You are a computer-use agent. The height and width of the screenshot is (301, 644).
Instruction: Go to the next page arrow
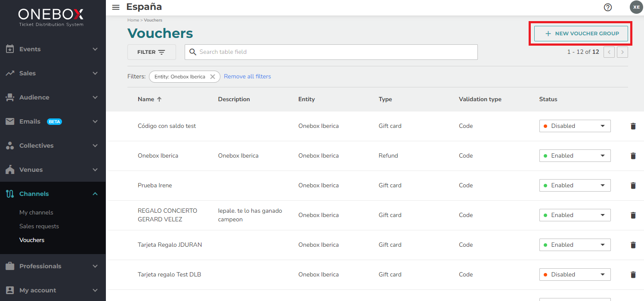(622, 52)
